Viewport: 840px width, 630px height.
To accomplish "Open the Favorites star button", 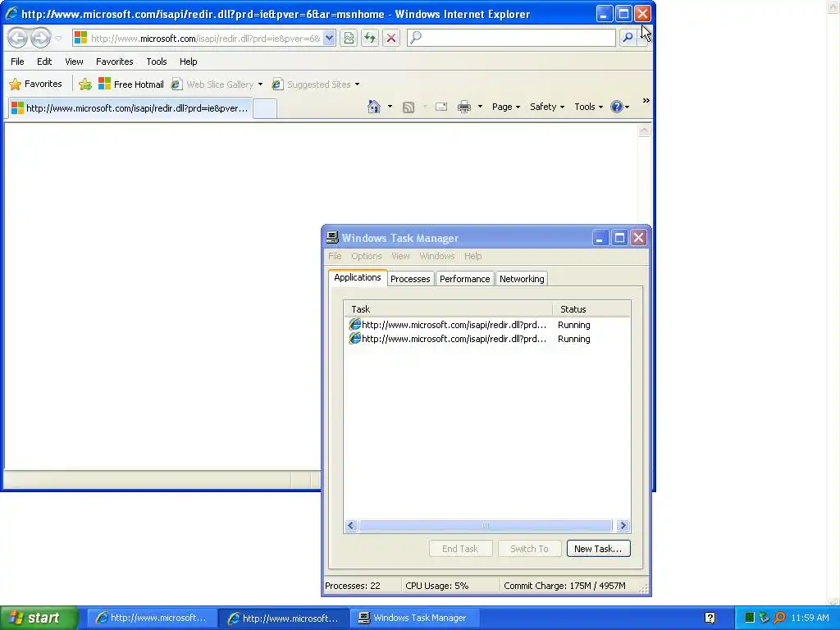I will click(x=36, y=84).
